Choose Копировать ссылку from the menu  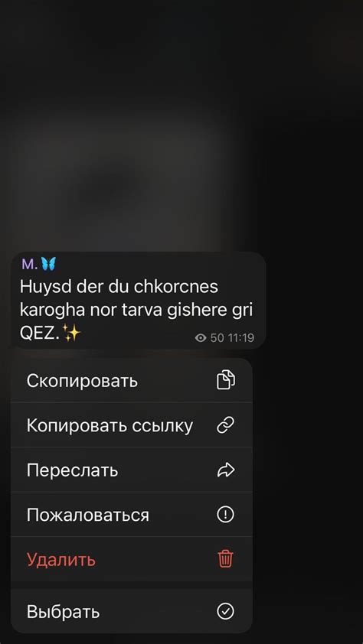coord(132,425)
